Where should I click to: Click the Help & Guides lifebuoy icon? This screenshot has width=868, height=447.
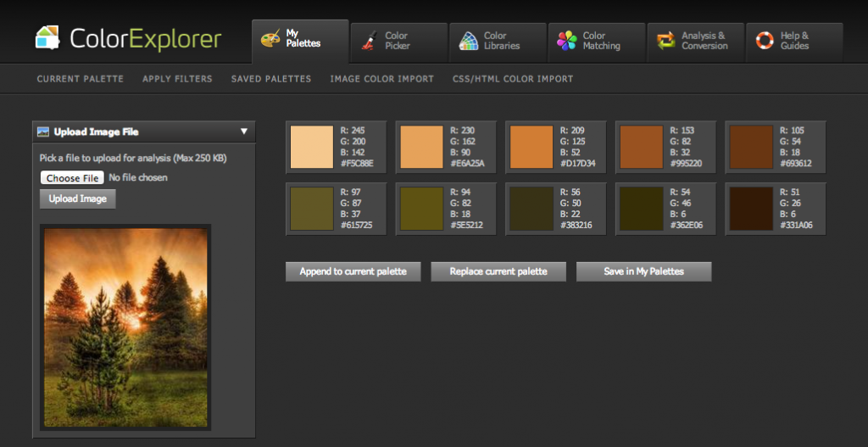point(765,41)
